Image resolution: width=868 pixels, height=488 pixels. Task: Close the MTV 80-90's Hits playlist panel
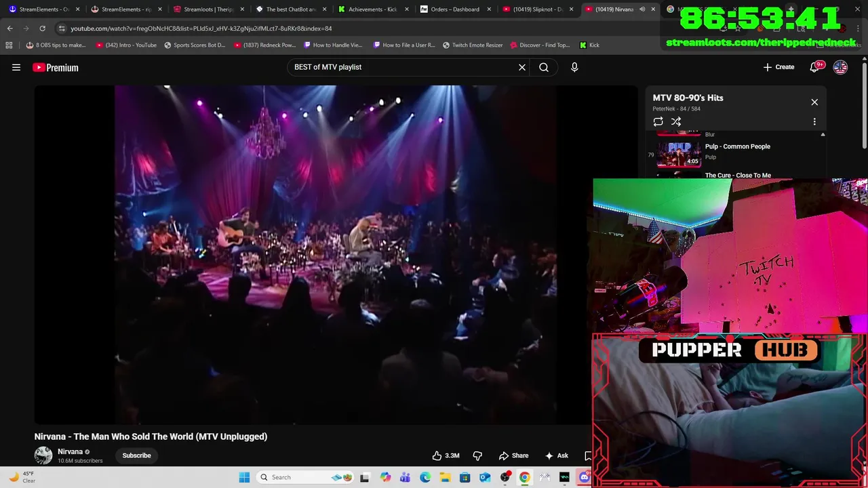click(814, 102)
